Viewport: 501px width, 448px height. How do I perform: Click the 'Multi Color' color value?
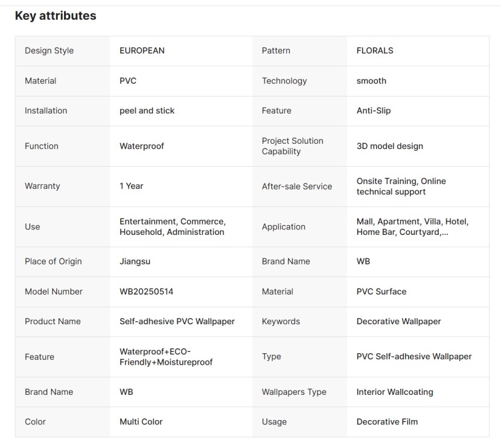coord(141,421)
